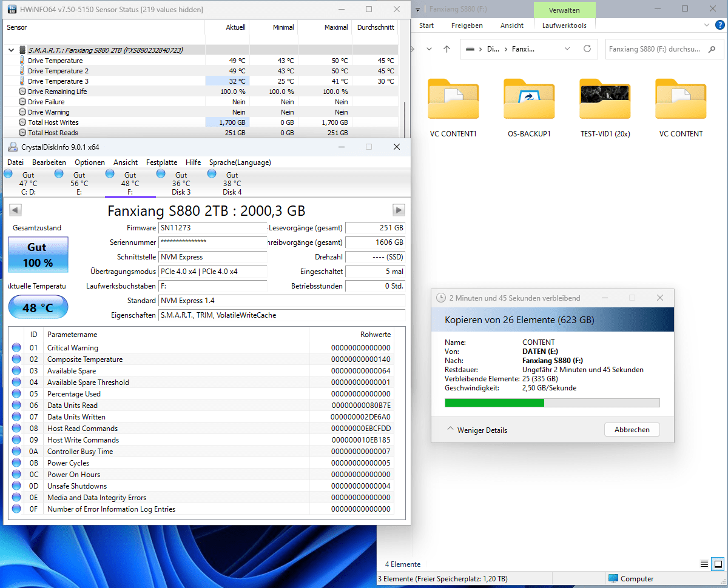The width and height of the screenshot is (728, 588).
Task: Click the circle icon beside Drive Failure
Action: coord(22,102)
